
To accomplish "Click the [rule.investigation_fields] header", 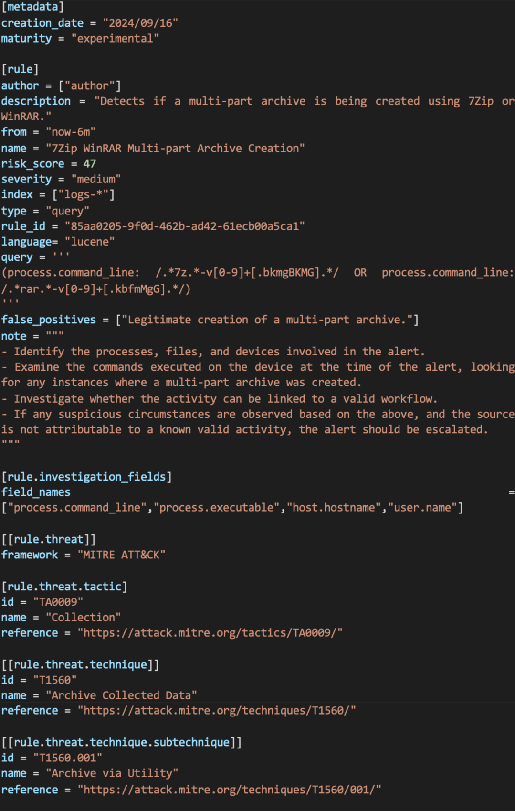I will (86, 477).
